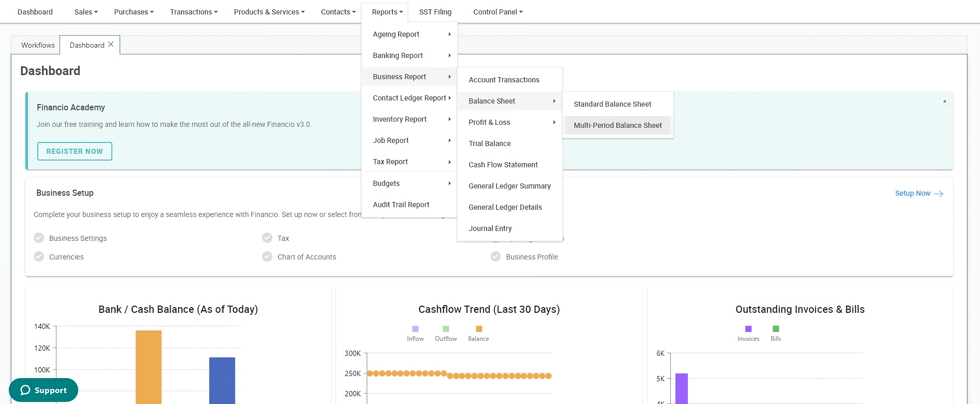Go to Dashboard in top navigation
The width and height of the screenshot is (980, 404).
coord(35,12)
